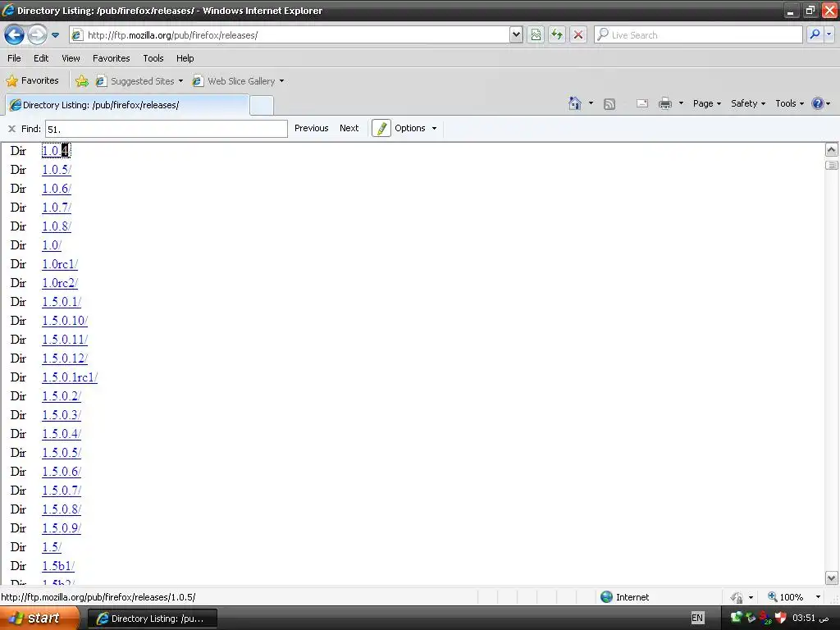840x630 pixels.
Task: Open the 1.5.0.1rc1/ directory link
Action: 70,377
